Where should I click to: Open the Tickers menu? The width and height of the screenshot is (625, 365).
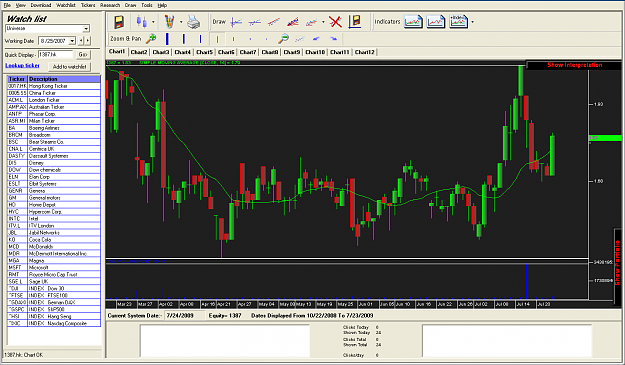(88, 5)
